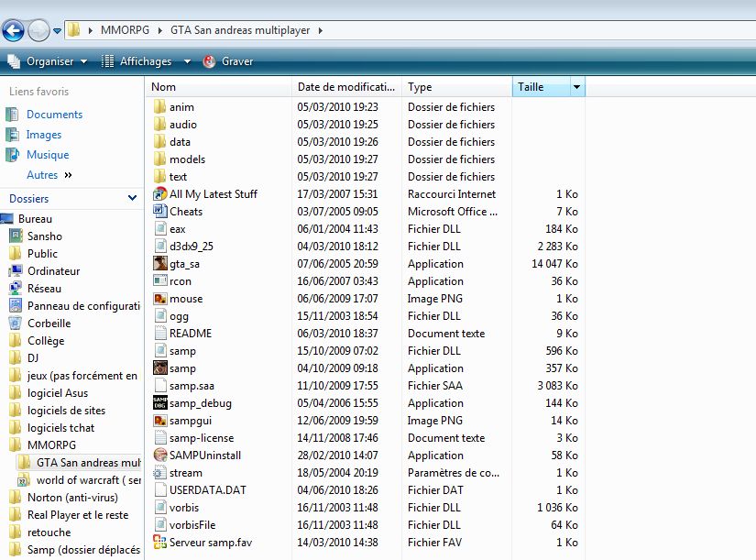Select Panneau de configuration in the tree
This screenshot has height=560, width=756.
83,306
